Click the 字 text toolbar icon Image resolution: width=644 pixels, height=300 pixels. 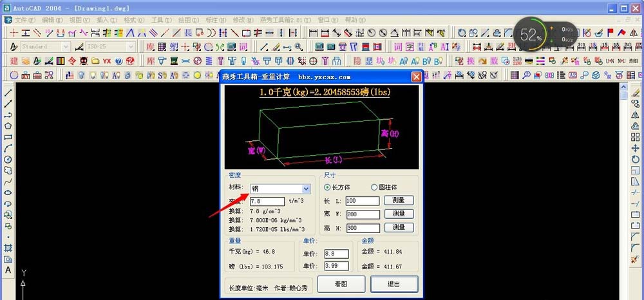410,46
